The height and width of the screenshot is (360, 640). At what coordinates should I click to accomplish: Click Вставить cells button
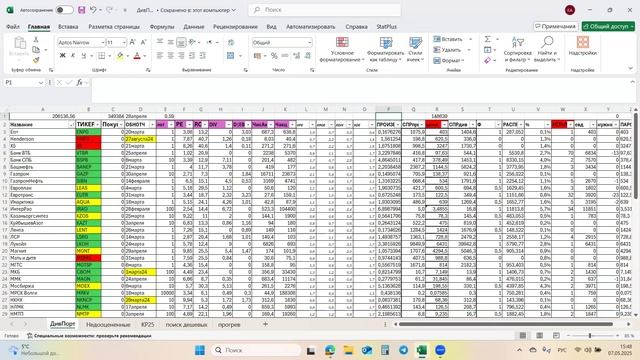[x=448, y=39]
